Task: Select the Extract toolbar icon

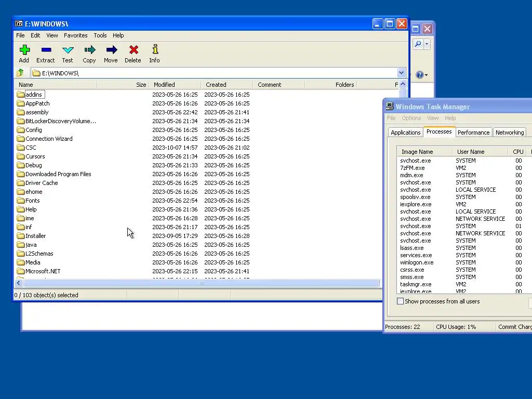Action: [46, 50]
